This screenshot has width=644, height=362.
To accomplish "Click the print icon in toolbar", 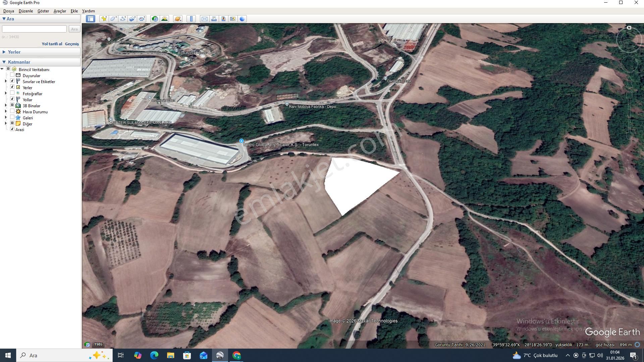I will coord(214,19).
